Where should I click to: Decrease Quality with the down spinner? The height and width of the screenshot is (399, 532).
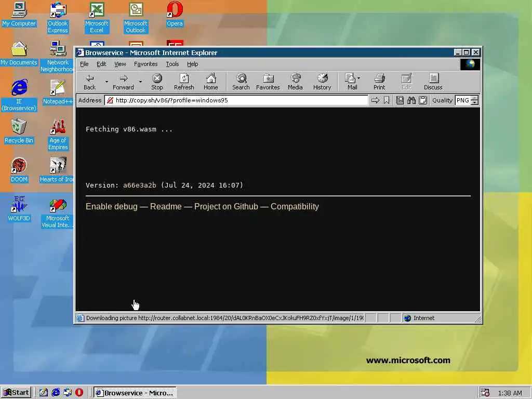pos(475,102)
